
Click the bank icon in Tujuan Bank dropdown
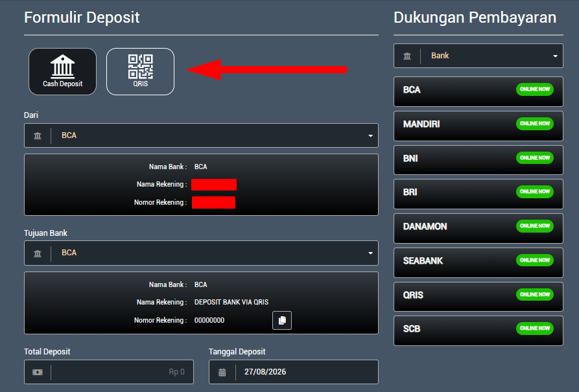tap(38, 253)
